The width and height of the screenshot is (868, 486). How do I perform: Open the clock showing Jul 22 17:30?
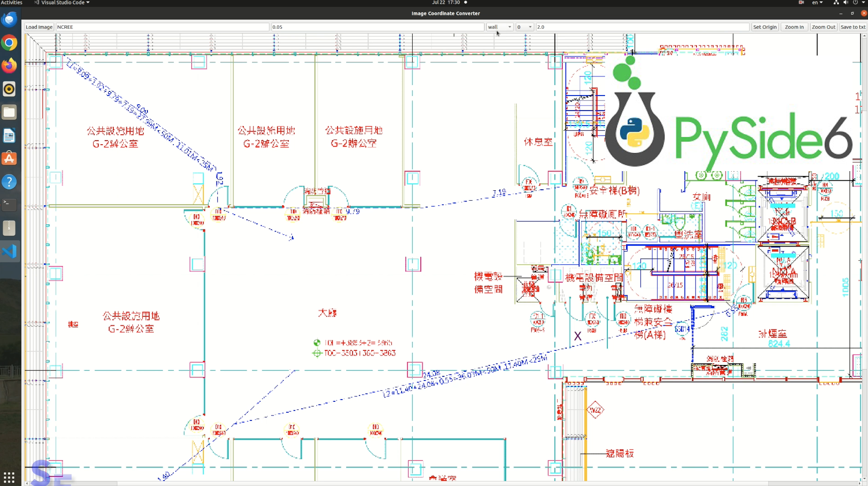click(x=446, y=2)
